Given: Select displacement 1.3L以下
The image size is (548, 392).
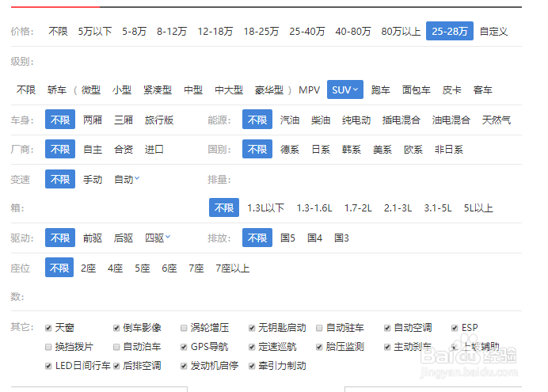Looking at the screenshot, I should pos(265,208).
